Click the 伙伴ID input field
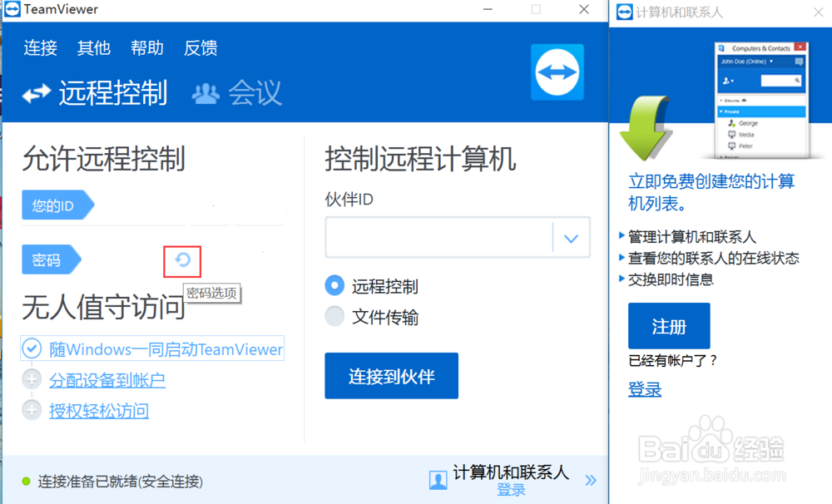Viewport: 832px width, 504px height. (439, 237)
